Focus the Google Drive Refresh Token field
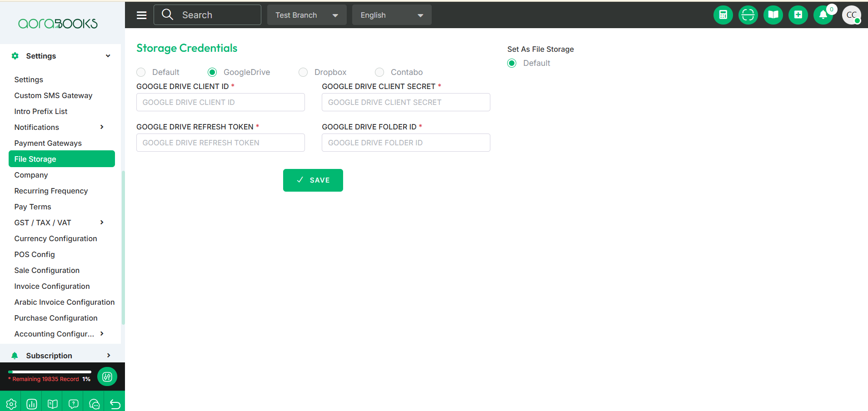Image resolution: width=868 pixels, height=411 pixels. coord(220,143)
